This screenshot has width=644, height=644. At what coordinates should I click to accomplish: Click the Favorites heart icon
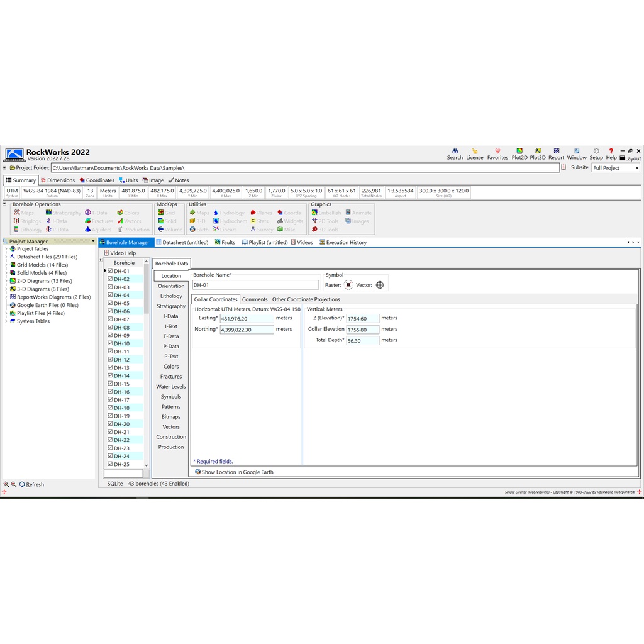click(x=497, y=152)
